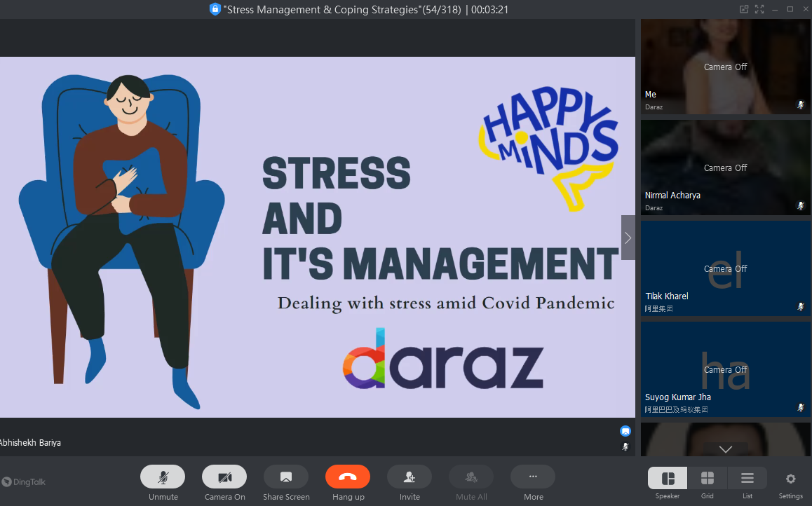This screenshot has width=812, height=506.
Task: Minimize the meeting window
Action: pos(776,9)
